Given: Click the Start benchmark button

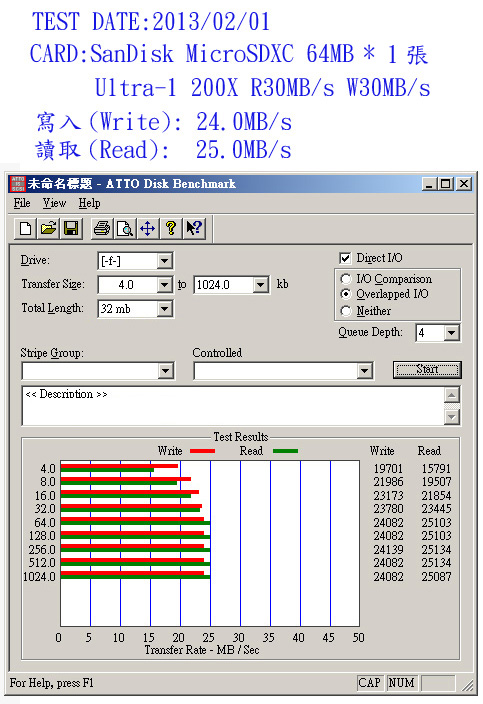Looking at the screenshot, I should [427, 370].
